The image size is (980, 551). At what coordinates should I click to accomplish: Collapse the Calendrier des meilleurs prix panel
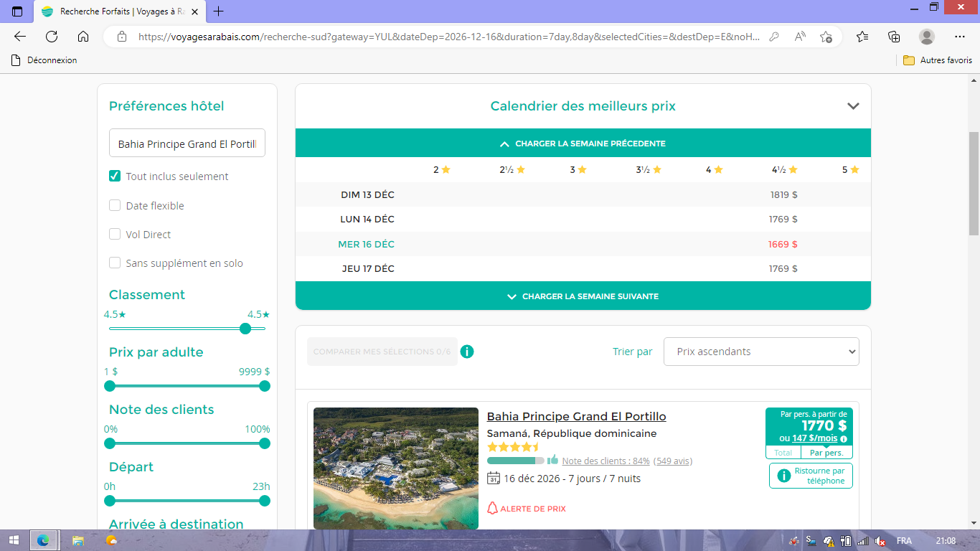[x=853, y=106]
